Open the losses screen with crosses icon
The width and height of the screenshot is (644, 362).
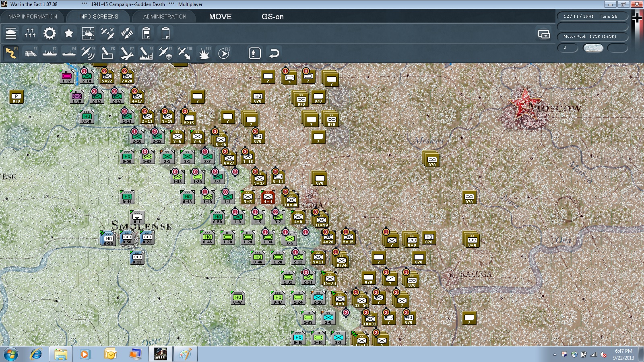pos(30,33)
